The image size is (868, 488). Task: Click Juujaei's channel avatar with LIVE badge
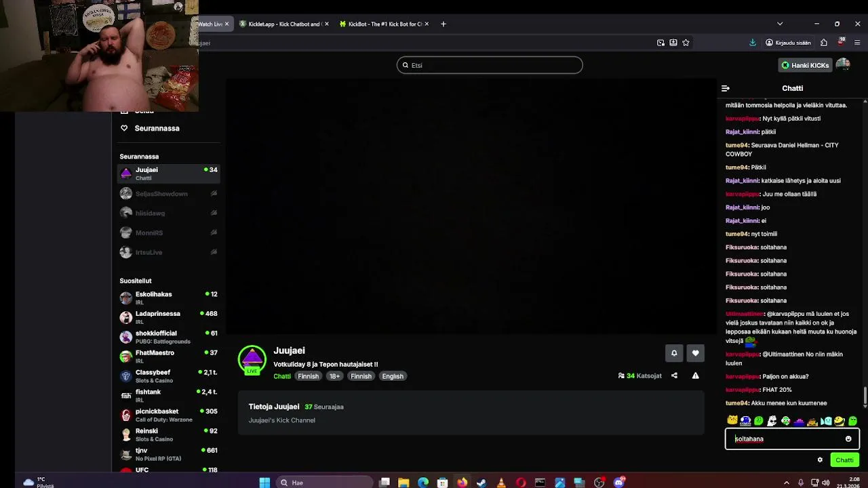[x=252, y=360]
